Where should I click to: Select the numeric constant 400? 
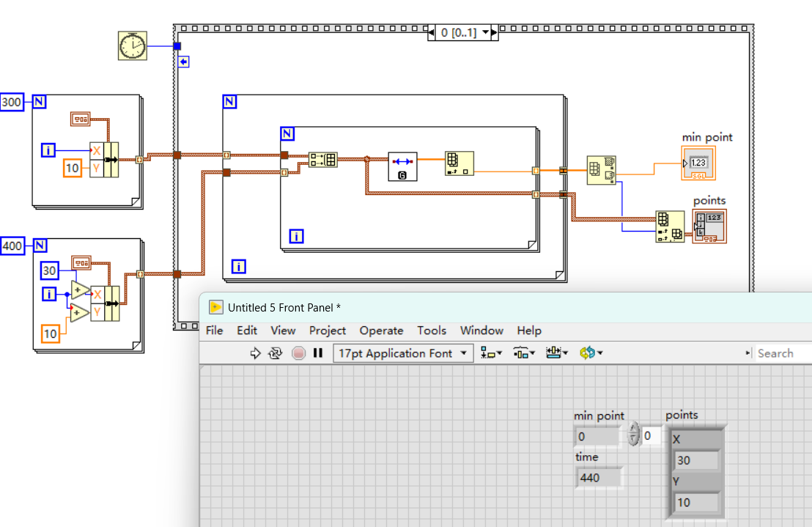[12, 246]
